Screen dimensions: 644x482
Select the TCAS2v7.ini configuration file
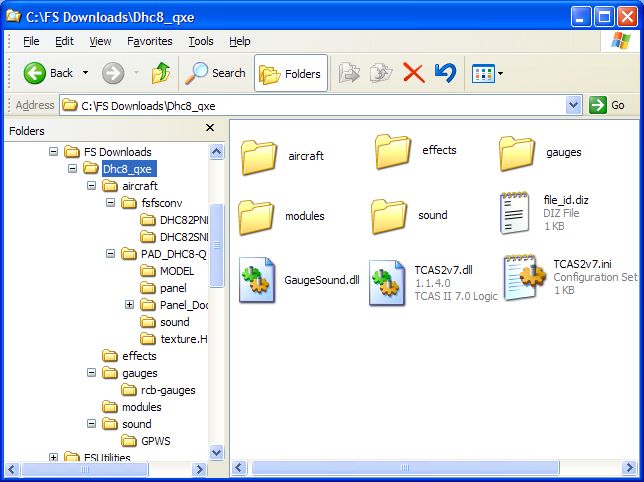click(x=523, y=277)
